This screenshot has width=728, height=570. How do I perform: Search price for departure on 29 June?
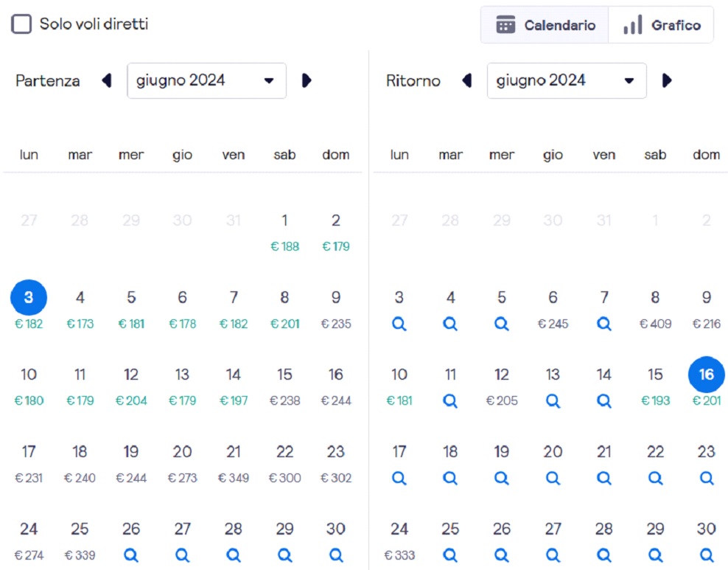pos(284,555)
